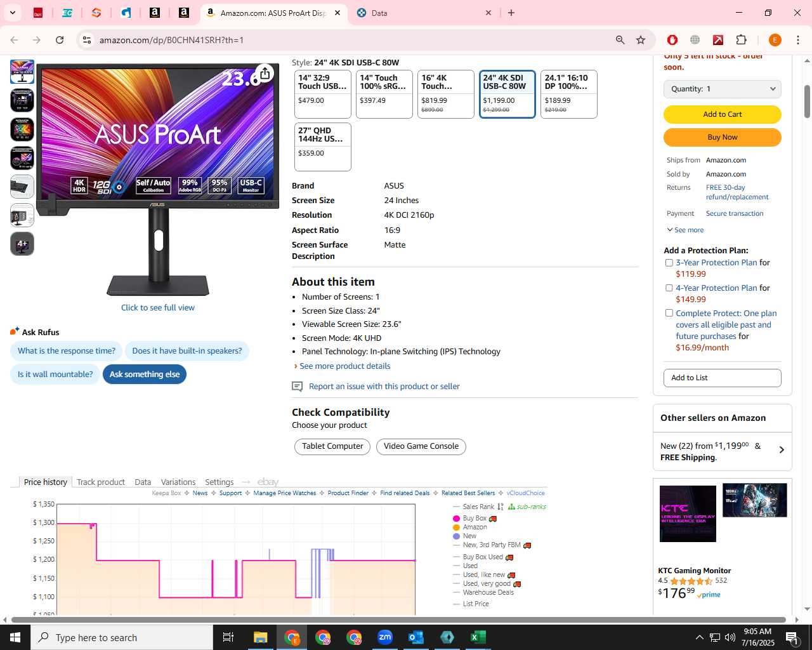Toggle List Price in Keepa legend
The height and width of the screenshot is (650, 812).
[x=471, y=604]
